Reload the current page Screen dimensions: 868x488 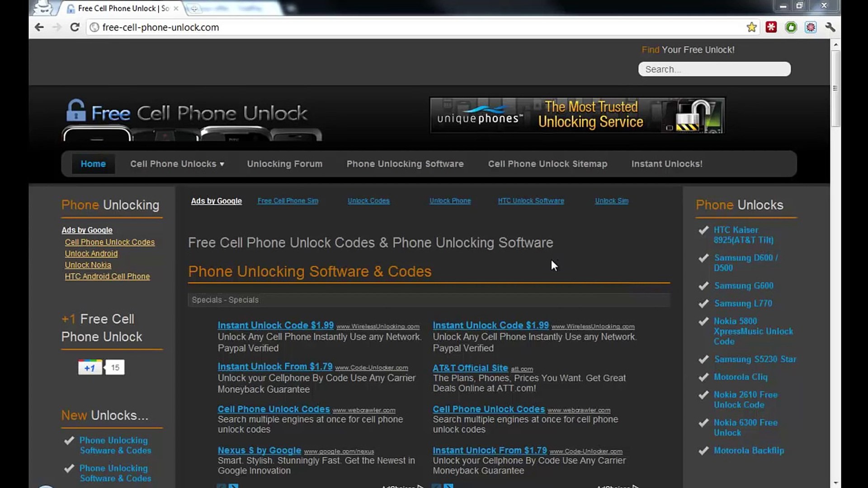(75, 27)
